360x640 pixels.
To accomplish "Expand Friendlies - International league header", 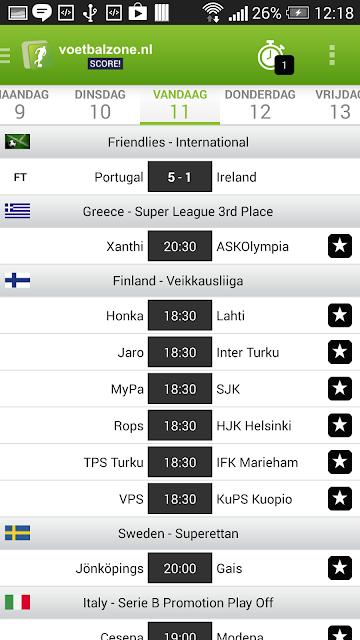I will 180,142.
